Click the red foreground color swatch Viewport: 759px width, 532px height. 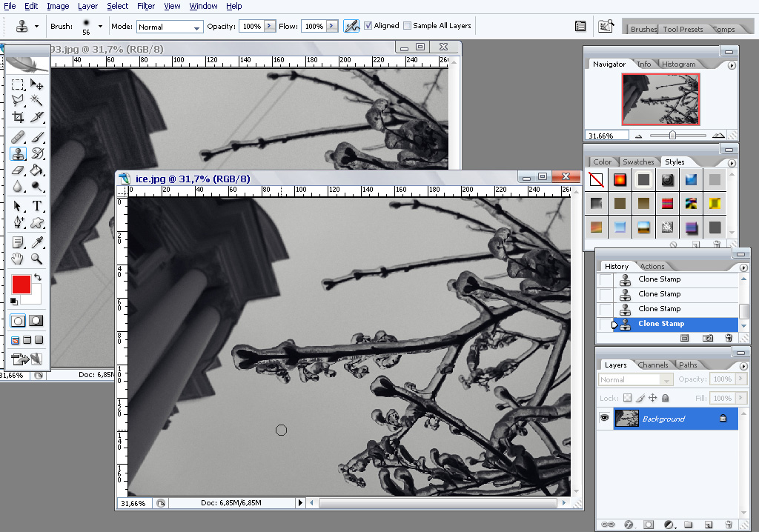click(x=21, y=285)
